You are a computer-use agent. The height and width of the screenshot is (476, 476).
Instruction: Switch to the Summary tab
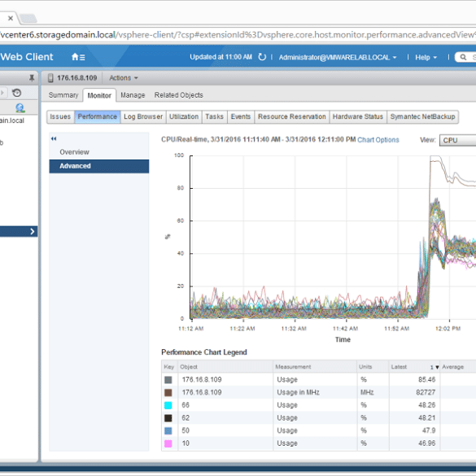63,95
